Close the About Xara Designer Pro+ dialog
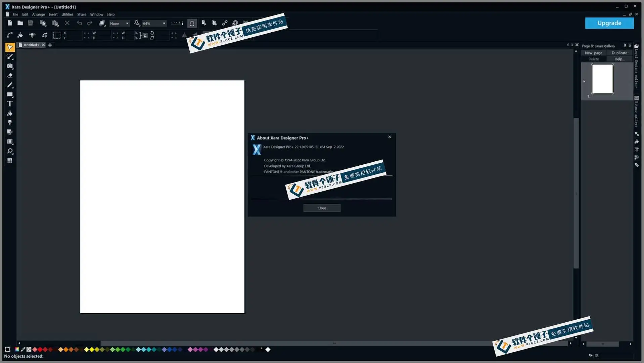Viewport: 644px width, 363px height. click(x=389, y=137)
